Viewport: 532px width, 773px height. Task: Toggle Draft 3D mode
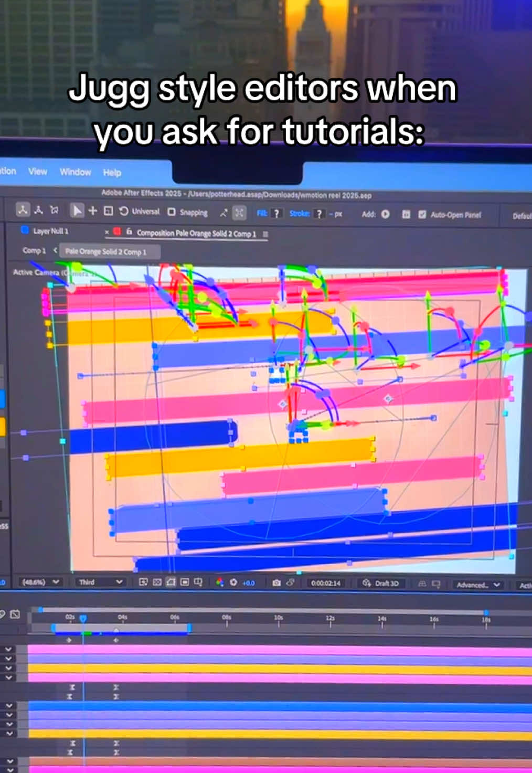(381, 583)
